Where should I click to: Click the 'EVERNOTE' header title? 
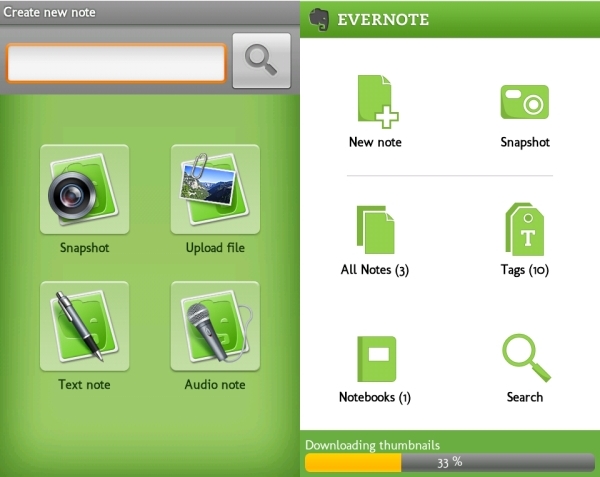(x=383, y=20)
